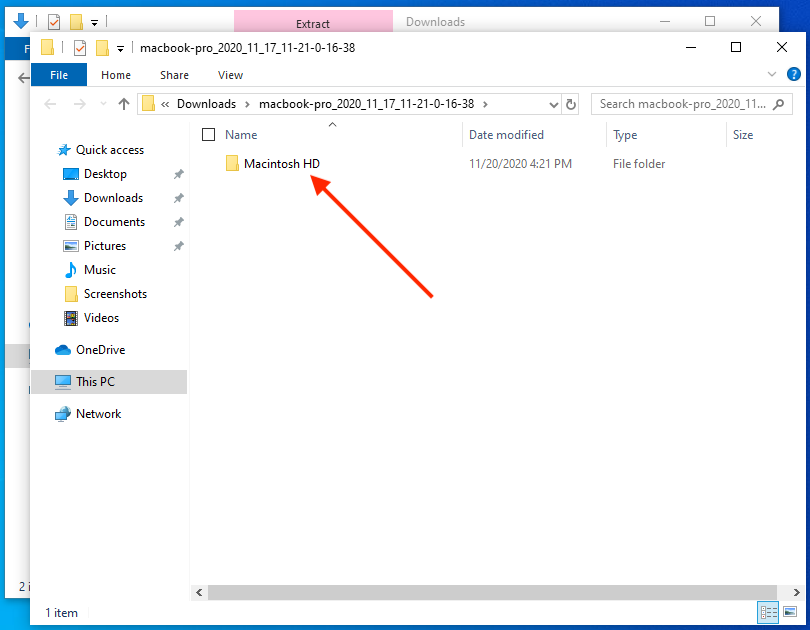This screenshot has height=630, width=810.
Task: Click the scroll right arrow
Action: point(796,592)
